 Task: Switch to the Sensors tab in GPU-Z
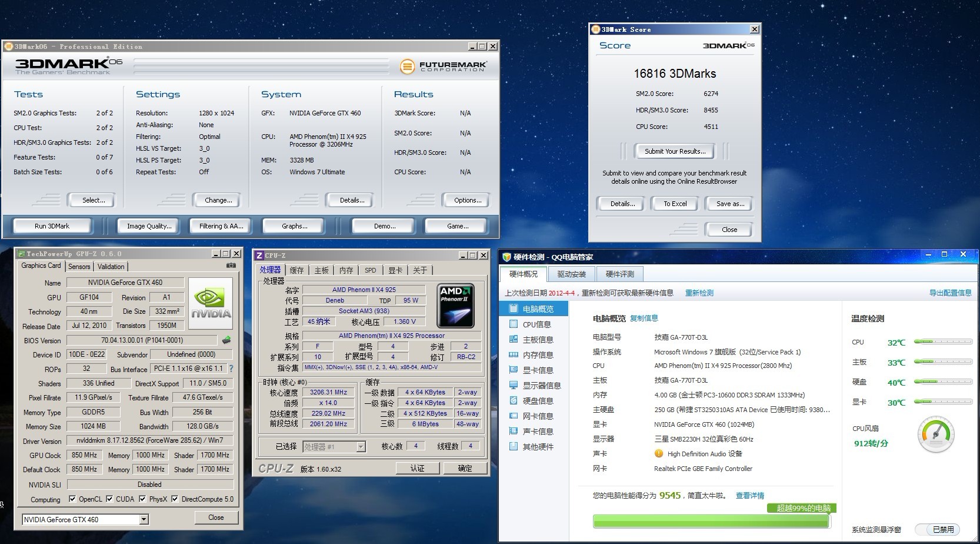pos(79,266)
